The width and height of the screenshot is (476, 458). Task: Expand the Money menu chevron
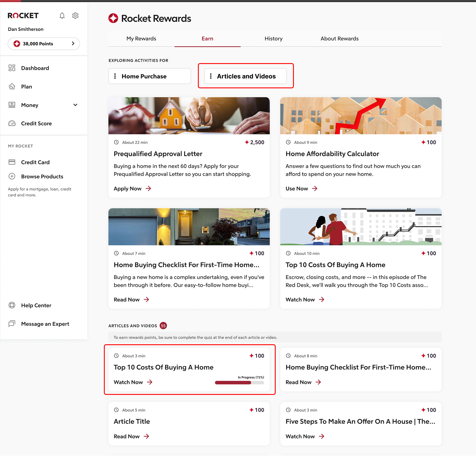tap(75, 105)
